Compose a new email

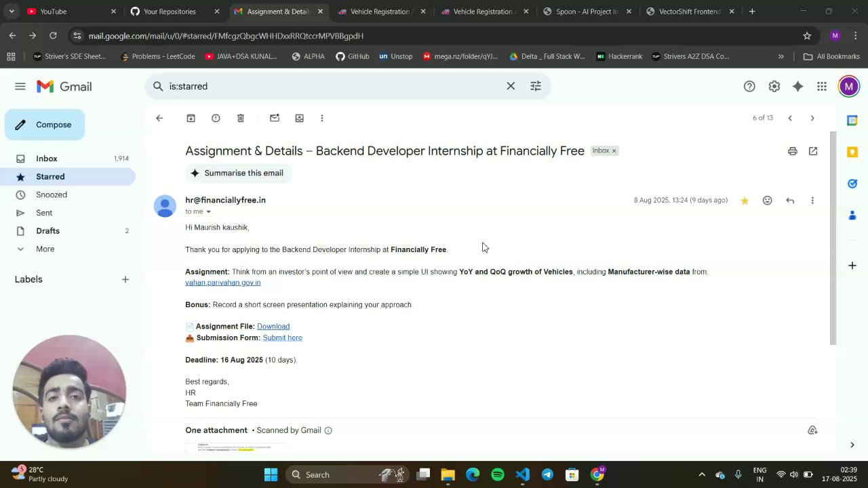coord(45,125)
